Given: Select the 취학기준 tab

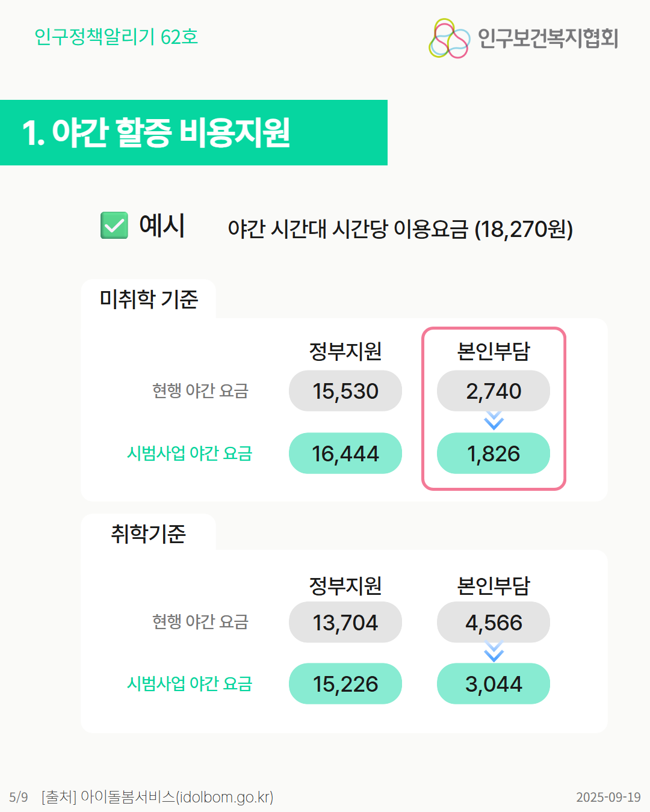Looking at the screenshot, I should (149, 534).
